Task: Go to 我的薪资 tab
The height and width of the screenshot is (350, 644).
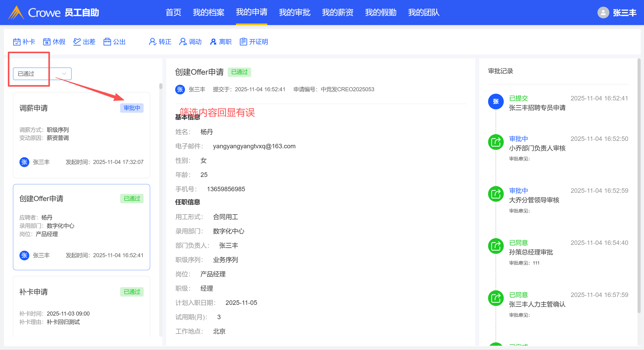Action: (338, 13)
